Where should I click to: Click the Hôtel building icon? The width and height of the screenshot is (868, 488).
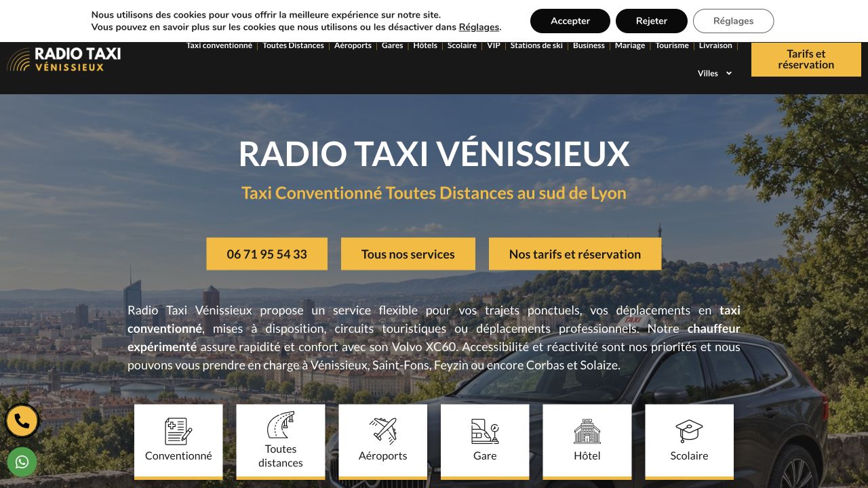click(x=587, y=431)
